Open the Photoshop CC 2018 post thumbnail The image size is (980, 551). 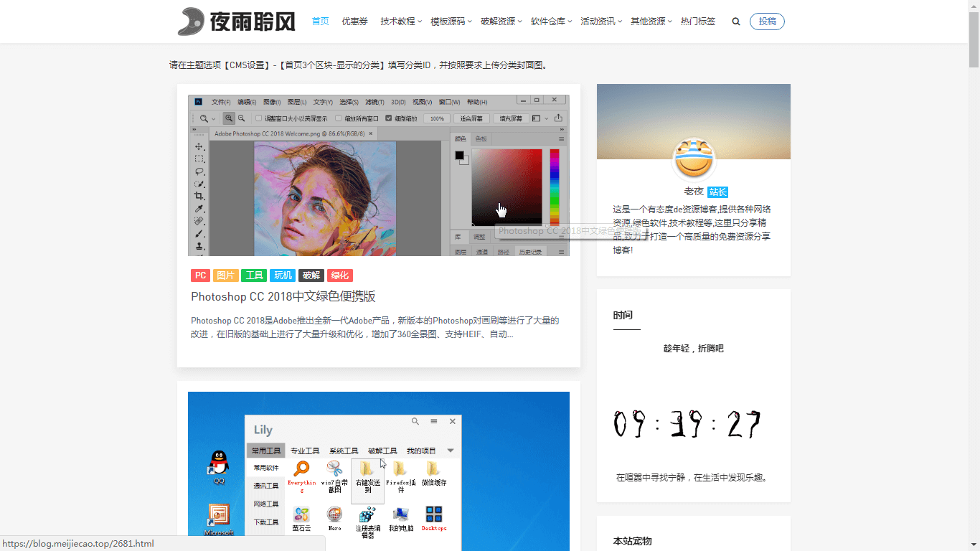click(x=379, y=176)
